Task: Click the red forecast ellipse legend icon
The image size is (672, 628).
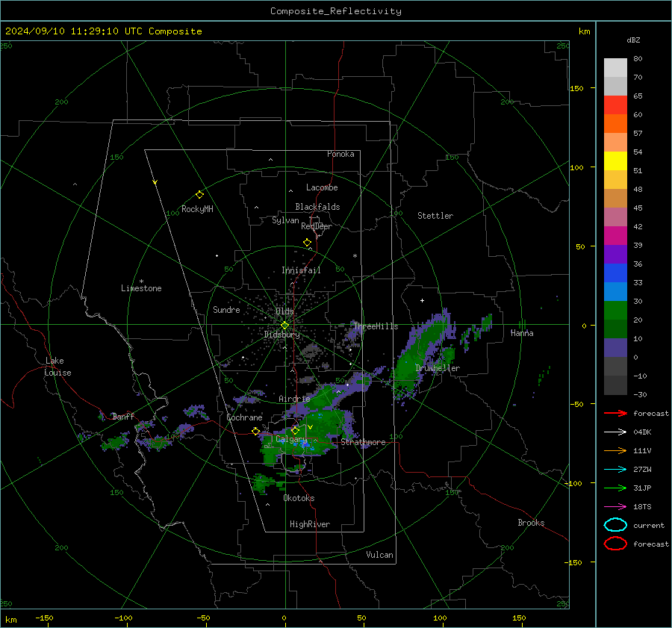Action: pos(615,544)
